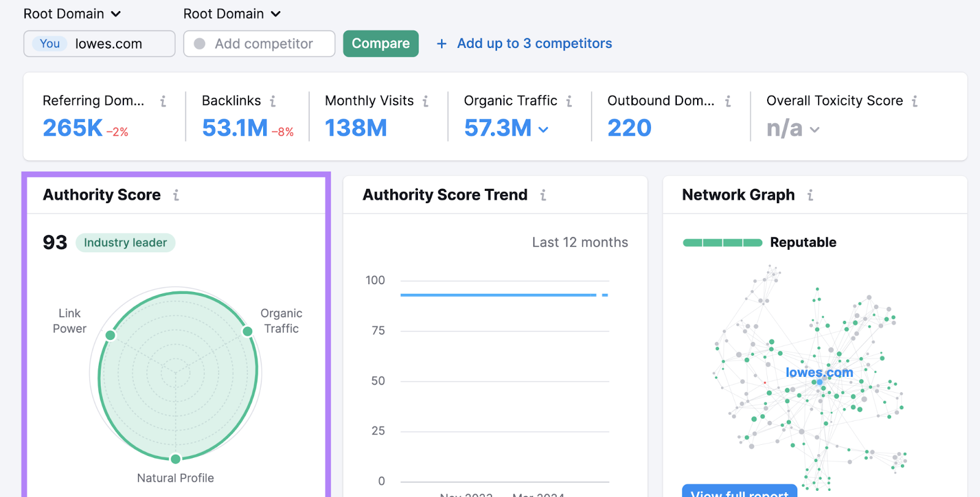The height and width of the screenshot is (497, 980).
Task: Open Monthly Visits info tooltip icon
Action: pyautogui.click(x=425, y=101)
